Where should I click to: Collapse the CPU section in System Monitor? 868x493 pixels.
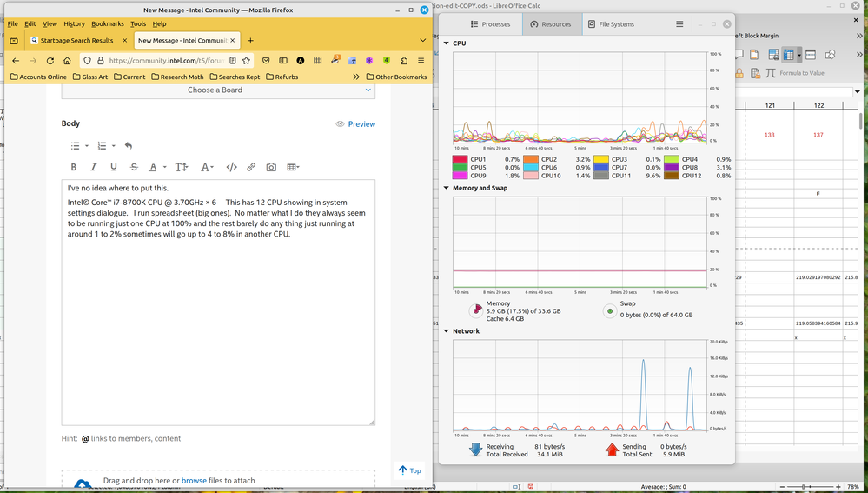coord(447,43)
